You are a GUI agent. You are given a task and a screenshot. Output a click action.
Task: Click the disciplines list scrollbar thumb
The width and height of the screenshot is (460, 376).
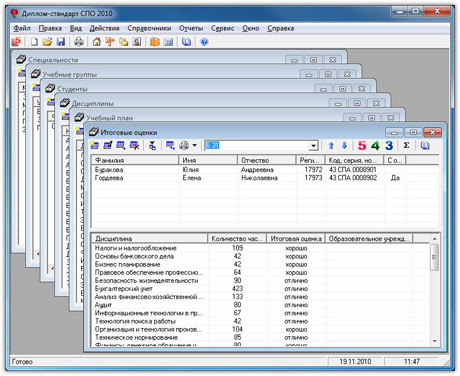[x=434, y=257]
